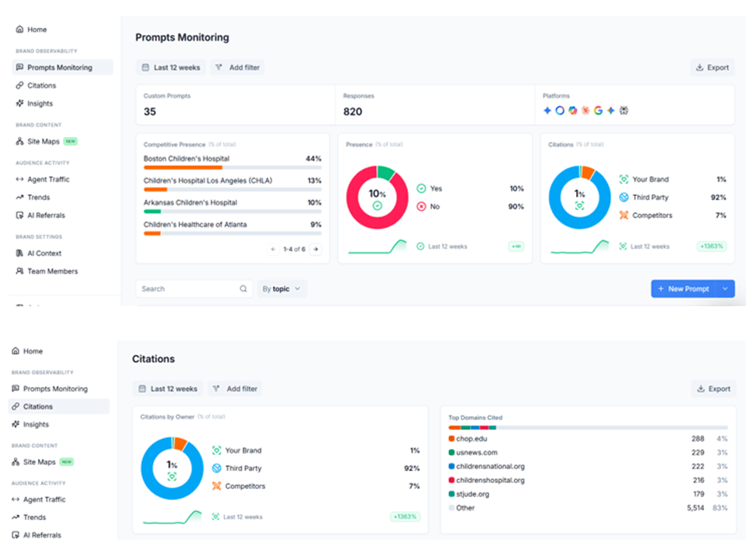Viewport: 756px width, 548px height.
Task: Go to Insights in the upper sidebar
Action: coord(34,103)
